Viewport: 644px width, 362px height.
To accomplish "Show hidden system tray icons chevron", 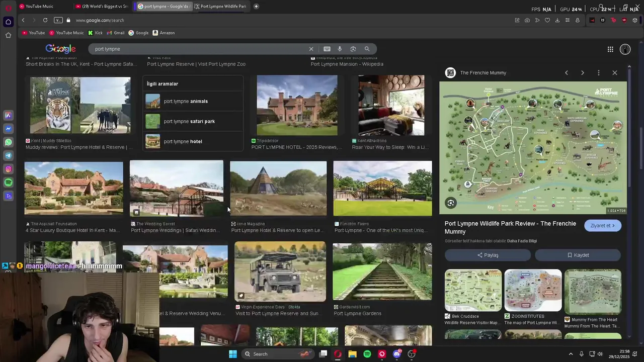I will click(x=571, y=354).
